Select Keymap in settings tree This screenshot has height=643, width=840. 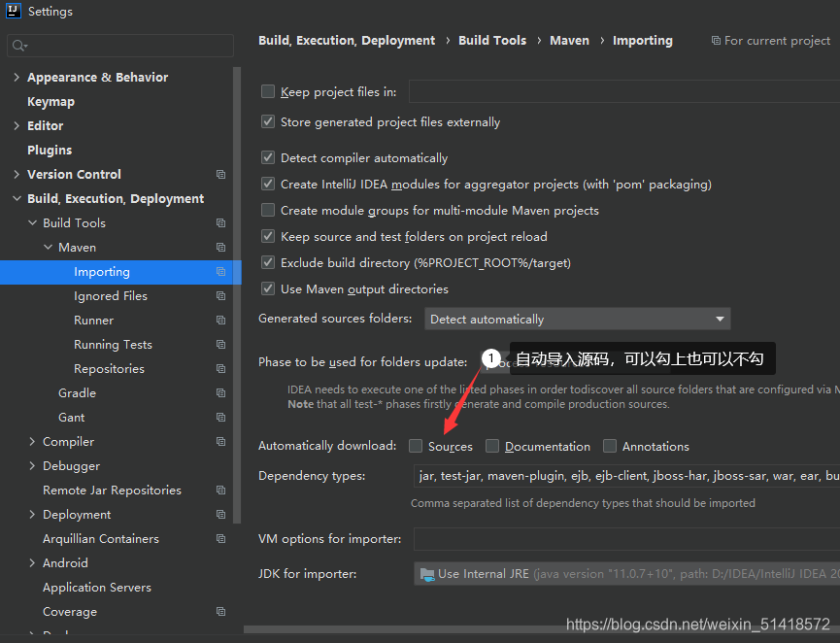click(50, 102)
